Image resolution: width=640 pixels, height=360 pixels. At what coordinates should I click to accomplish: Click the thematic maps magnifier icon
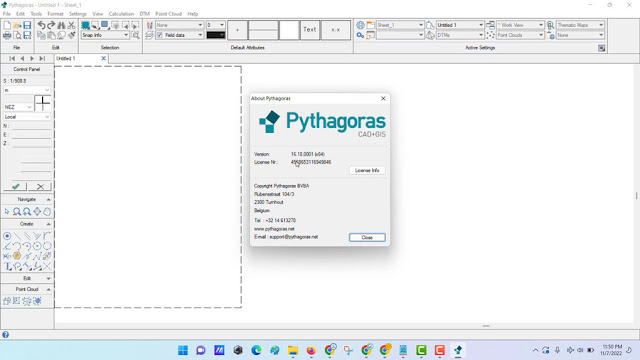550,25
